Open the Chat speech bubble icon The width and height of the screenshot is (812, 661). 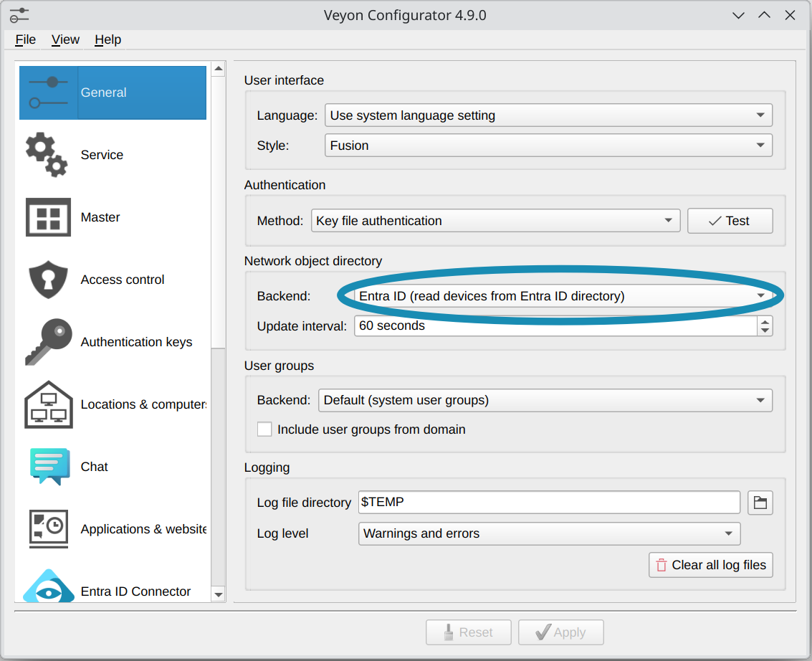point(49,467)
